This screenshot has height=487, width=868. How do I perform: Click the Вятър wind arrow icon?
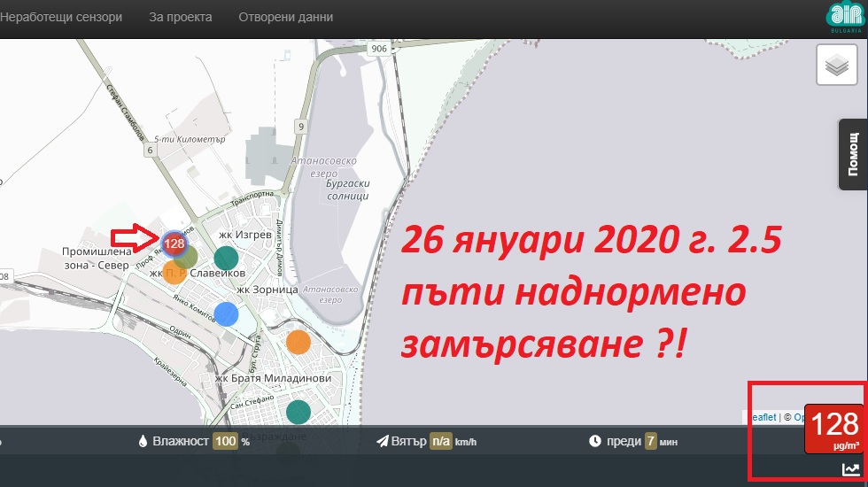pyautogui.click(x=383, y=441)
